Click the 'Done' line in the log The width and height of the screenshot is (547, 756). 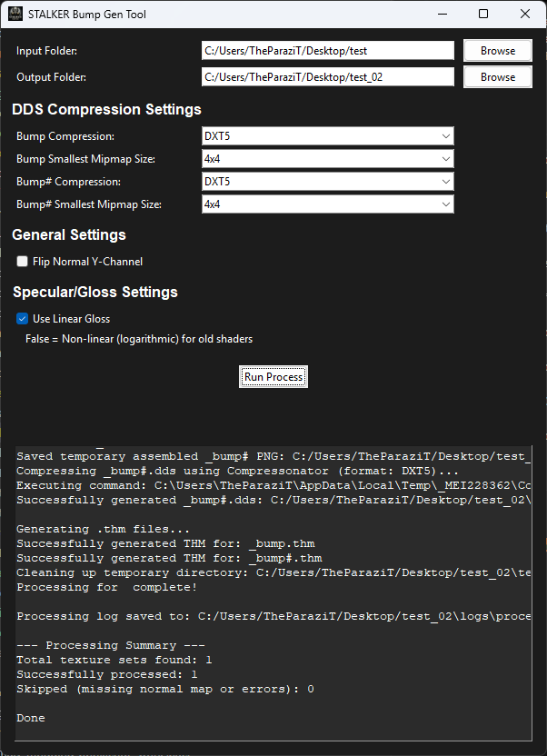tap(31, 718)
